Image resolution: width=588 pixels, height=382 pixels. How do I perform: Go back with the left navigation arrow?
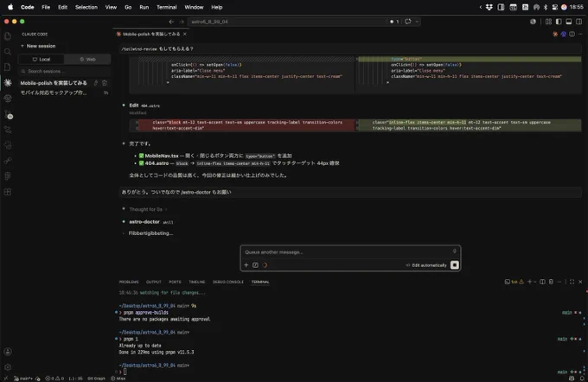[171, 22]
